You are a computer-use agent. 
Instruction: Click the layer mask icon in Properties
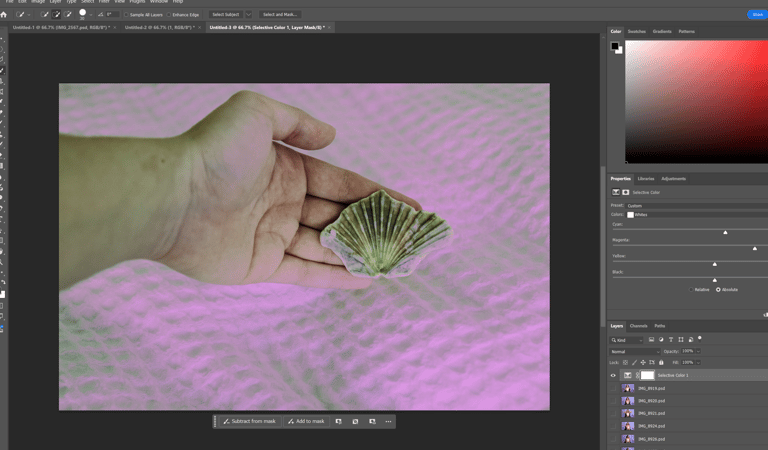click(x=626, y=192)
